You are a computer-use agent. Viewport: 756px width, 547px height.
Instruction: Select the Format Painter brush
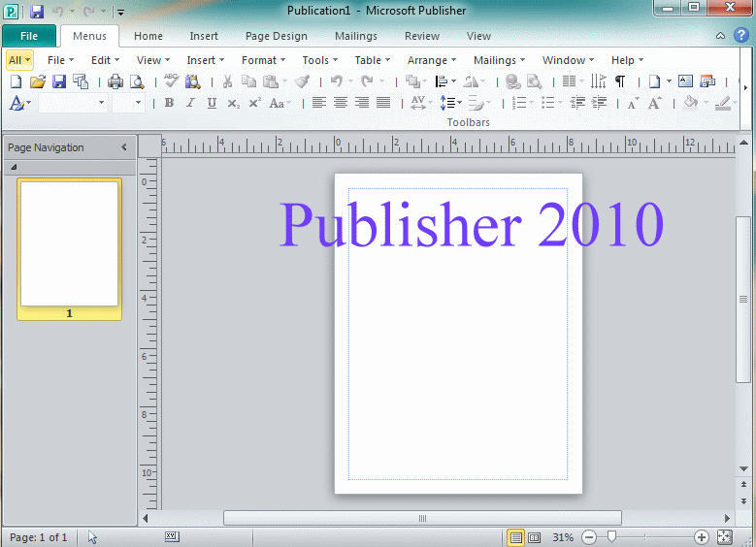coord(303,81)
